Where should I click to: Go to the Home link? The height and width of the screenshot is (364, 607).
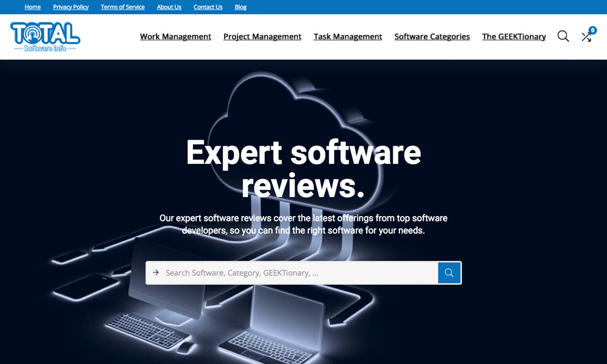coord(33,7)
